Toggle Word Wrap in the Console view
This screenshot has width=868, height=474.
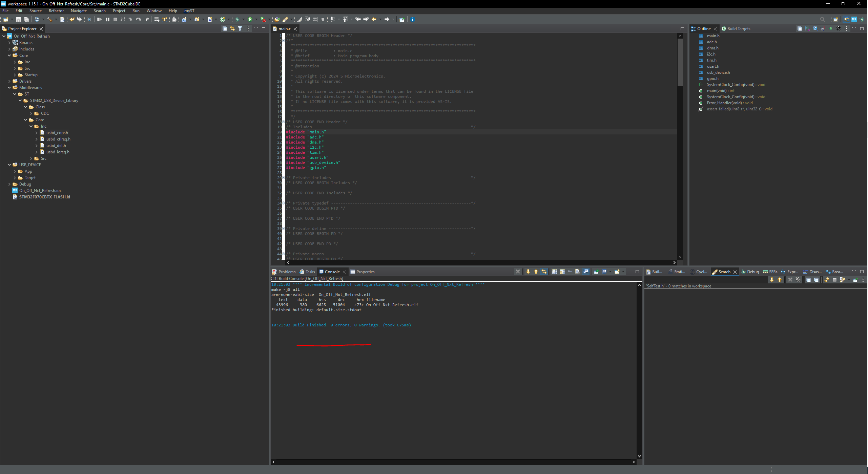[x=570, y=272]
